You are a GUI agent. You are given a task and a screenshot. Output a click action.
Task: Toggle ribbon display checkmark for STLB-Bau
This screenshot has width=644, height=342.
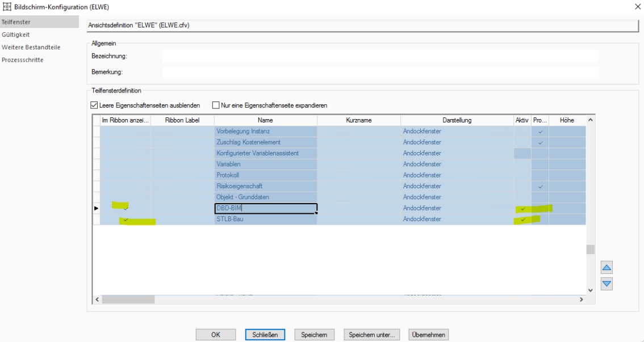pyautogui.click(x=126, y=219)
